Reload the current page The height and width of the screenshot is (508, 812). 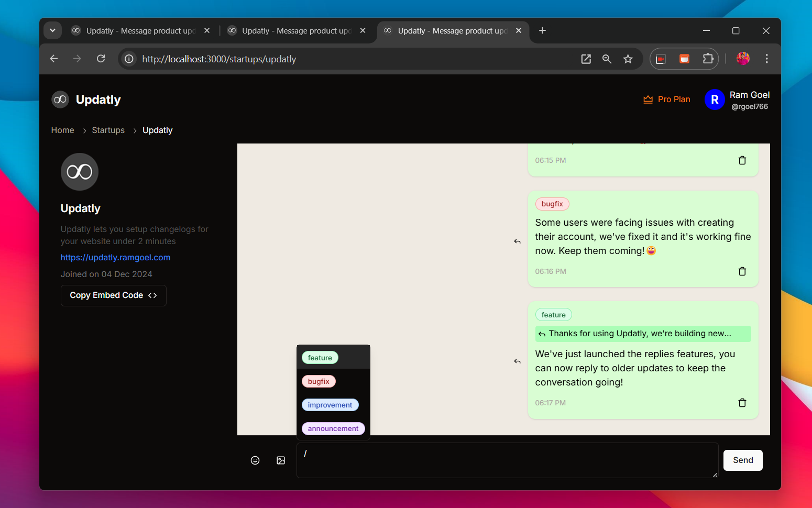101,59
